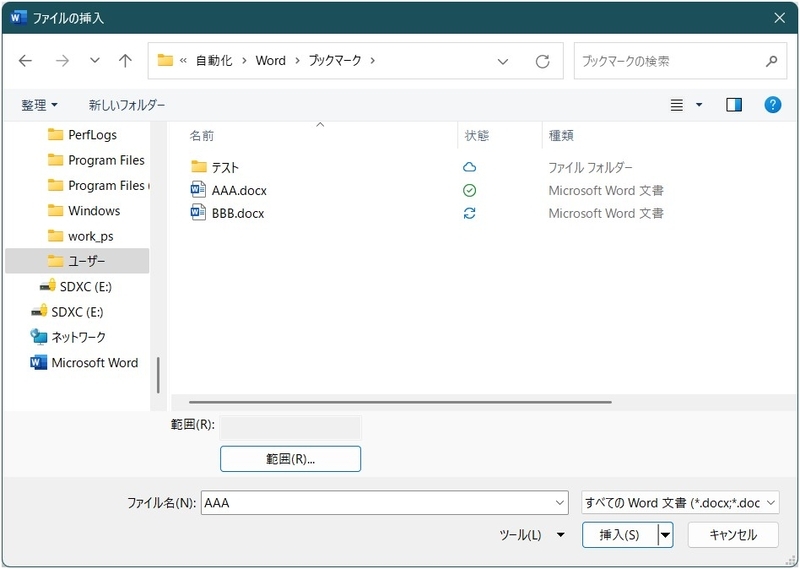Open address bar history dropdown
The image size is (800, 569).
[503, 61]
